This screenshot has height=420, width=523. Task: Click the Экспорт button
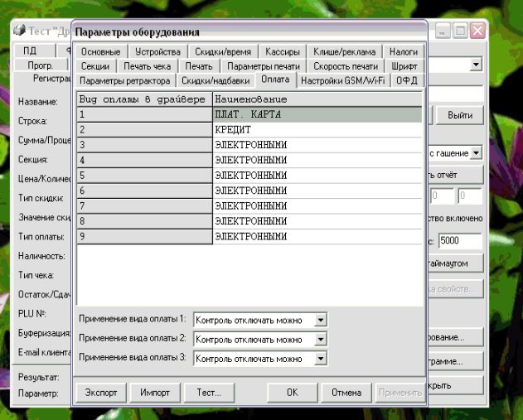point(101,392)
